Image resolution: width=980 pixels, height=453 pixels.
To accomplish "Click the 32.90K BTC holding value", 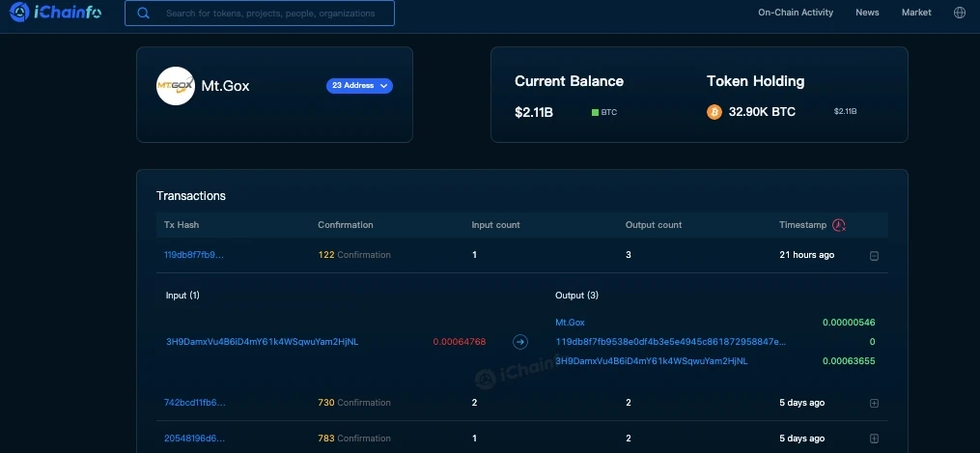I will pos(762,112).
